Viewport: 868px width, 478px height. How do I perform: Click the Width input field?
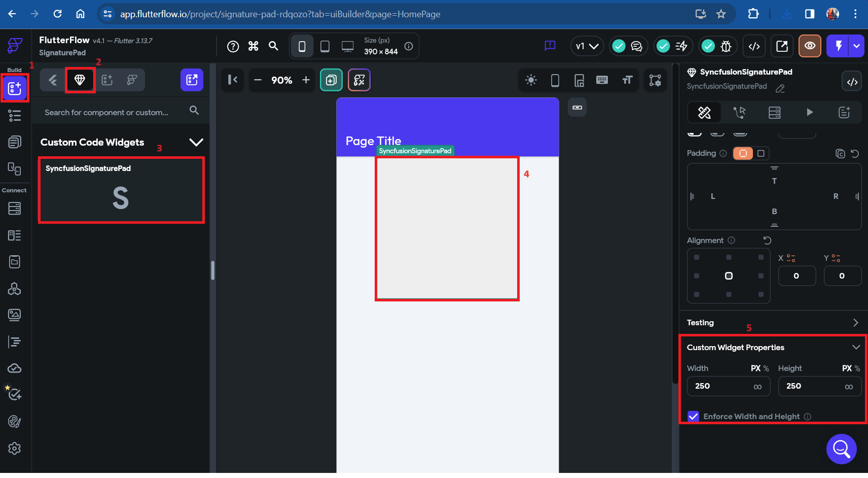729,386
